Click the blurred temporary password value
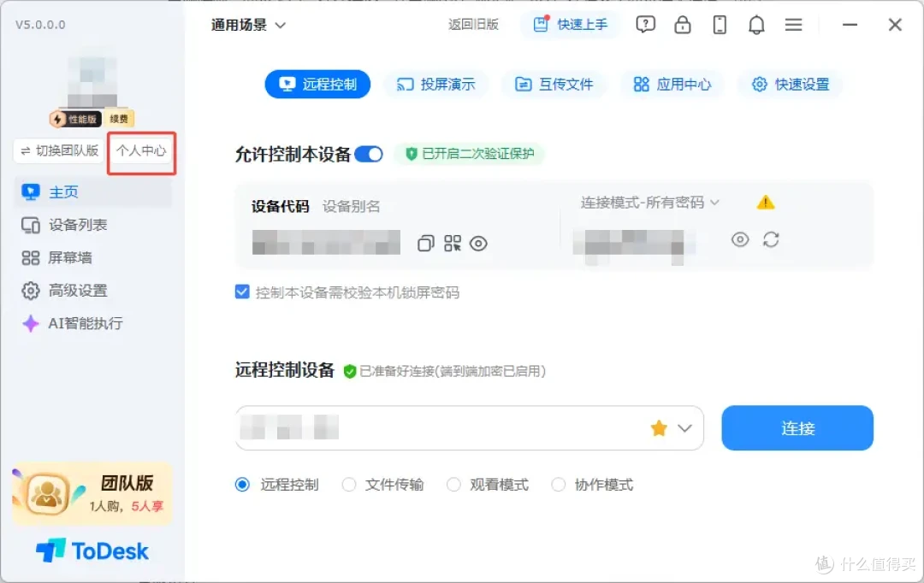924x583 pixels. (x=634, y=244)
